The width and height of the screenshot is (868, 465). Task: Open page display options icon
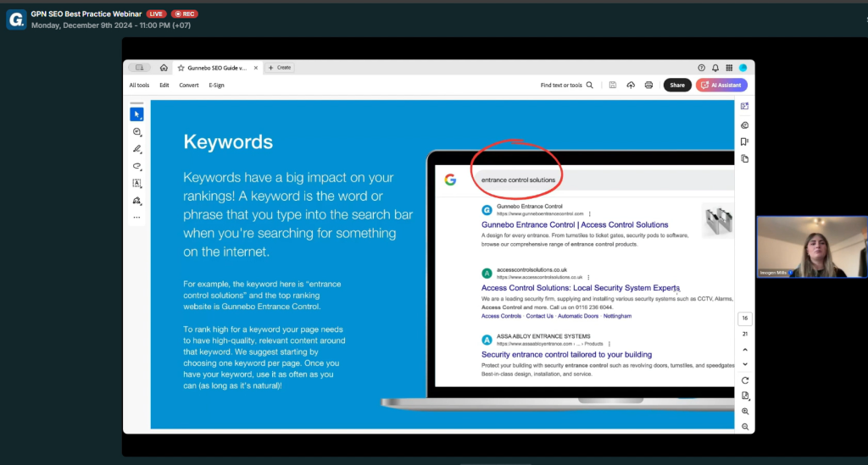tap(745, 396)
